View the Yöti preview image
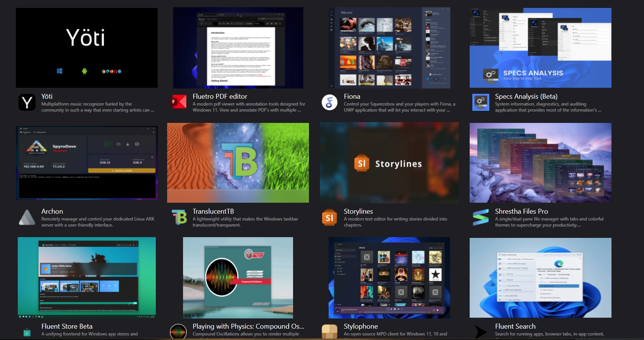644x340 pixels. [87, 48]
